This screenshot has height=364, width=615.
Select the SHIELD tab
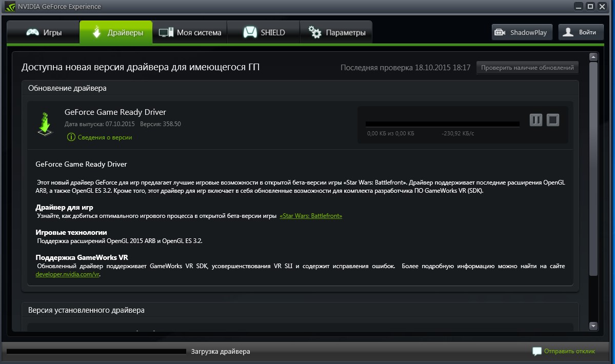(x=264, y=32)
